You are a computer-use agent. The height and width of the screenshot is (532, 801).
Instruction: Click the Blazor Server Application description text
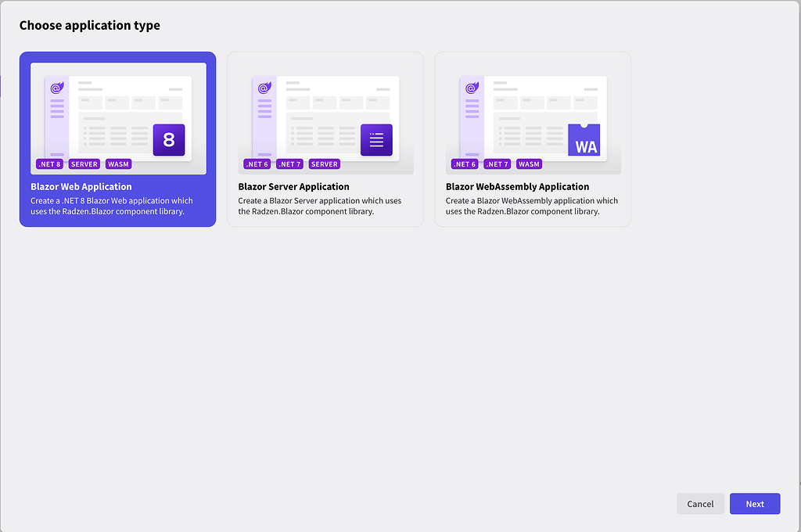pos(319,207)
